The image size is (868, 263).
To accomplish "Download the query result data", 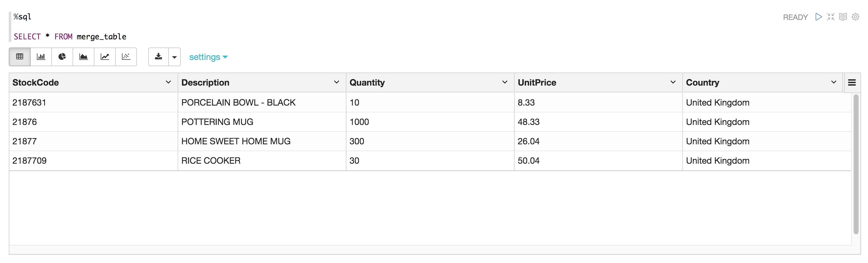I will coord(158,57).
